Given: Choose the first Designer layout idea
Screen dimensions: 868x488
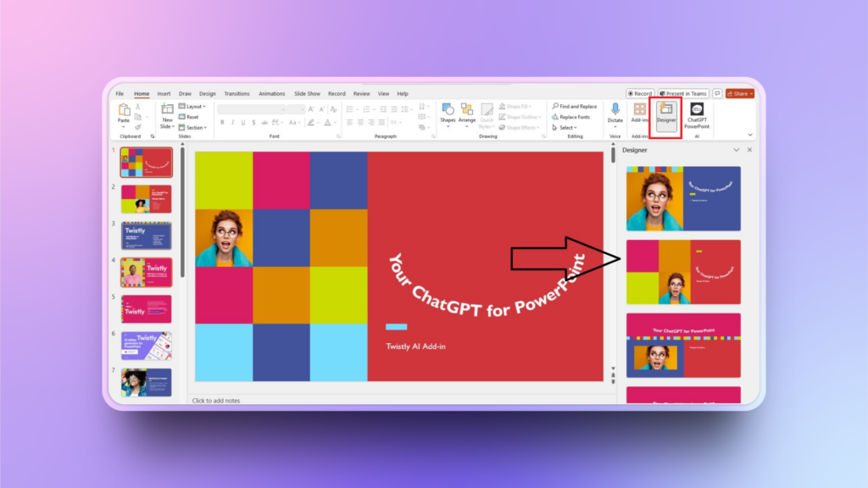Looking at the screenshot, I should (683, 198).
